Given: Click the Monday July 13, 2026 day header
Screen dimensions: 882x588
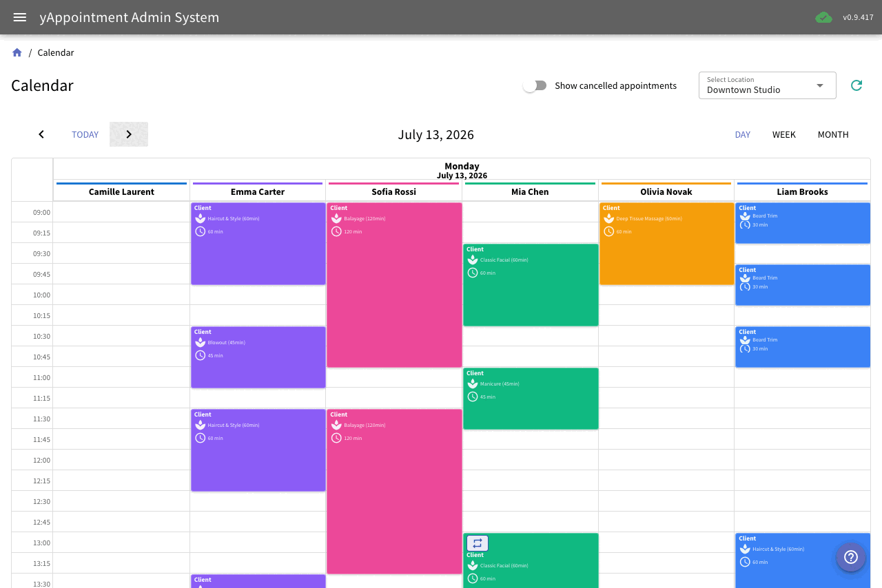Looking at the screenshot, I should point(462,170).
